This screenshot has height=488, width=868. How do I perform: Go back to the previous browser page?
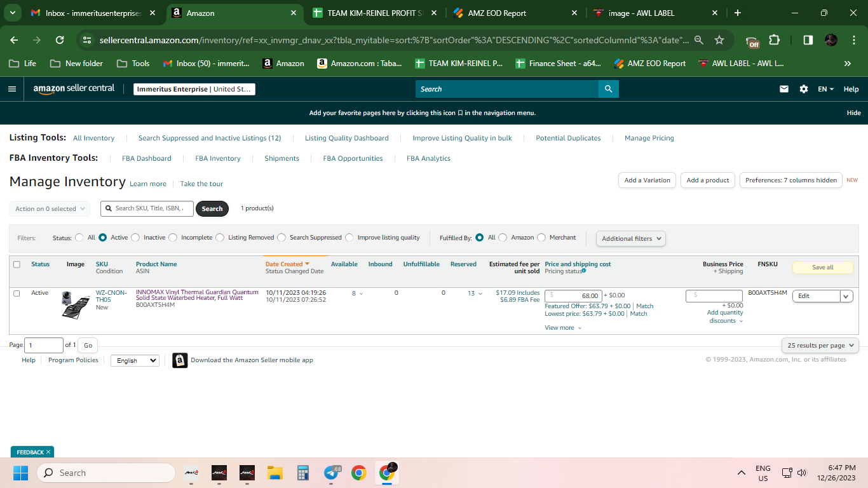pos(14,40)
